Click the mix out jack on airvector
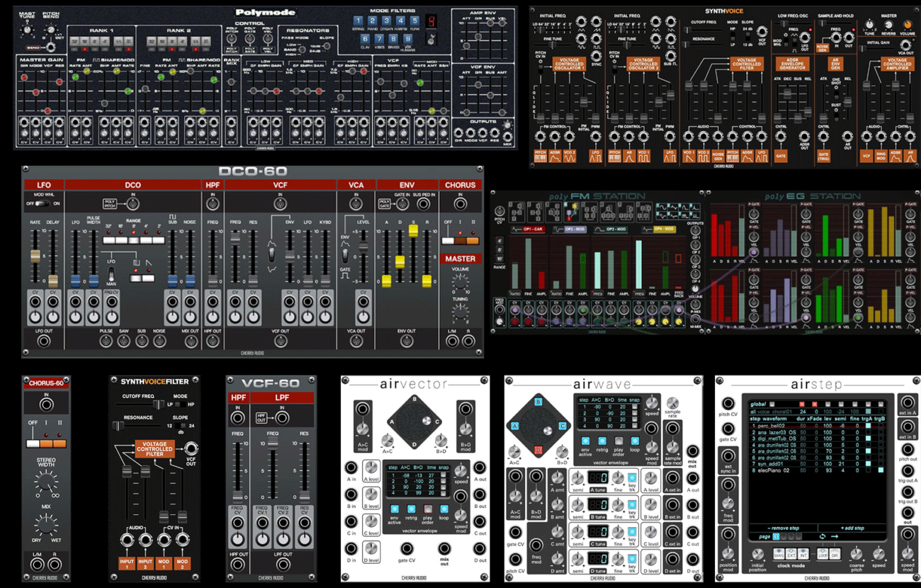 pos(445,549)
